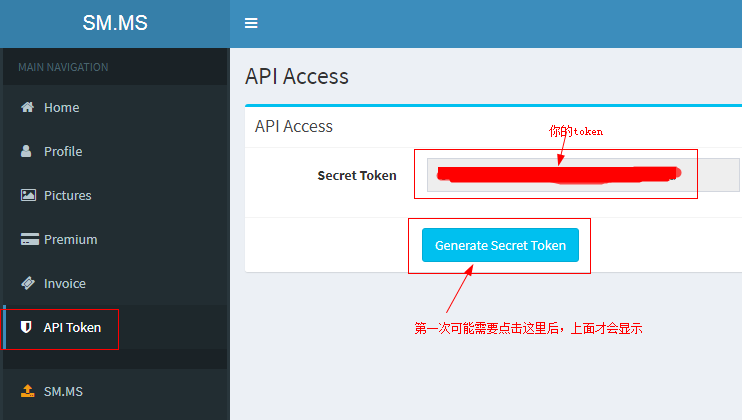Viewport: 742px width, 420px height.
Task: Click the Pictures image icon
Action: tap(28, 195)
